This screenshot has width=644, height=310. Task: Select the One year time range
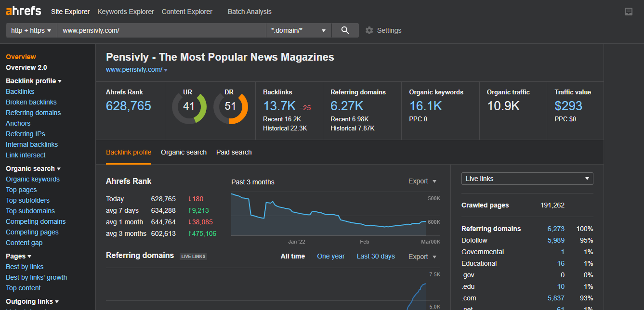[x=330, y=256]
